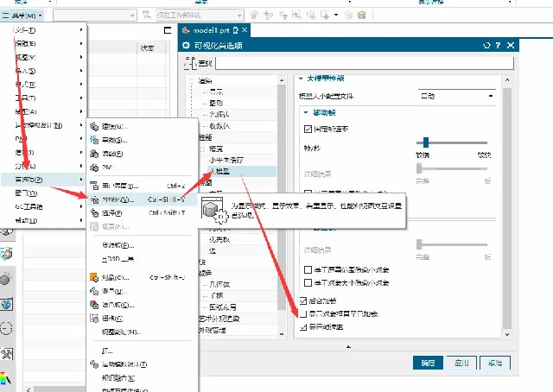Image resolution: width=553 pixels, height=392 pixels.
Task: Click the 确定 button
Action: [x=429, y=364]
